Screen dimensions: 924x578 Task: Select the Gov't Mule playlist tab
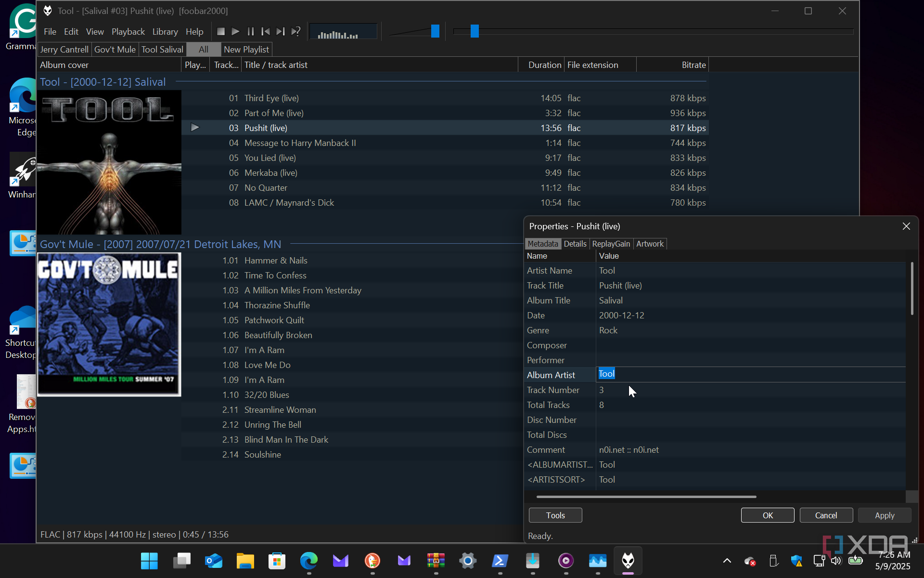coord(115,49)
